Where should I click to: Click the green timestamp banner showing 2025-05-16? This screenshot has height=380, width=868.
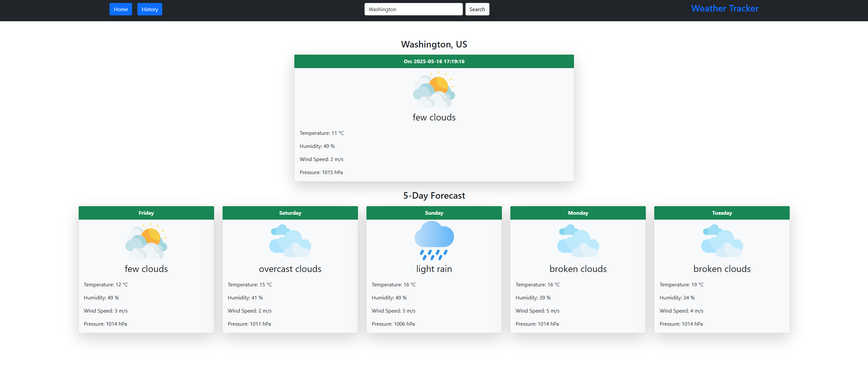(434, 61)
